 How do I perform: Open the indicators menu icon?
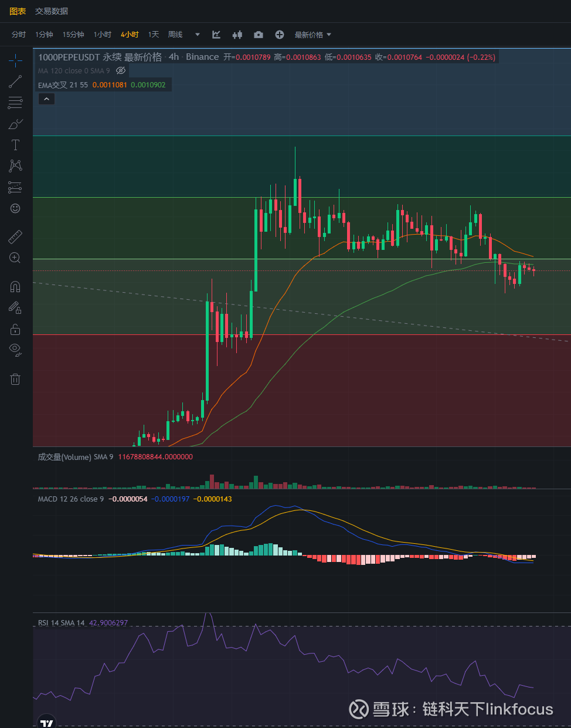(216, 35)
